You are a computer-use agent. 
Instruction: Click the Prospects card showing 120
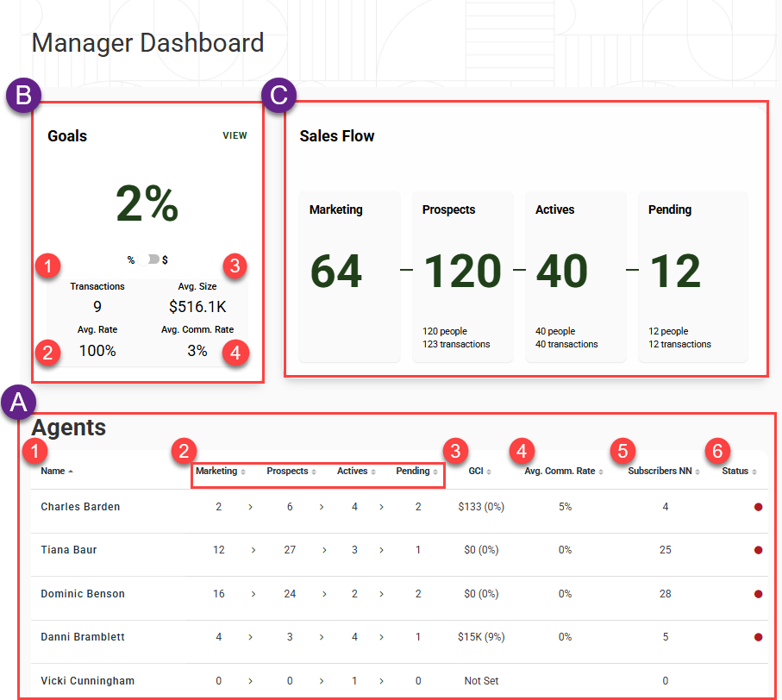pyautogui.click(x=463, y=276)
